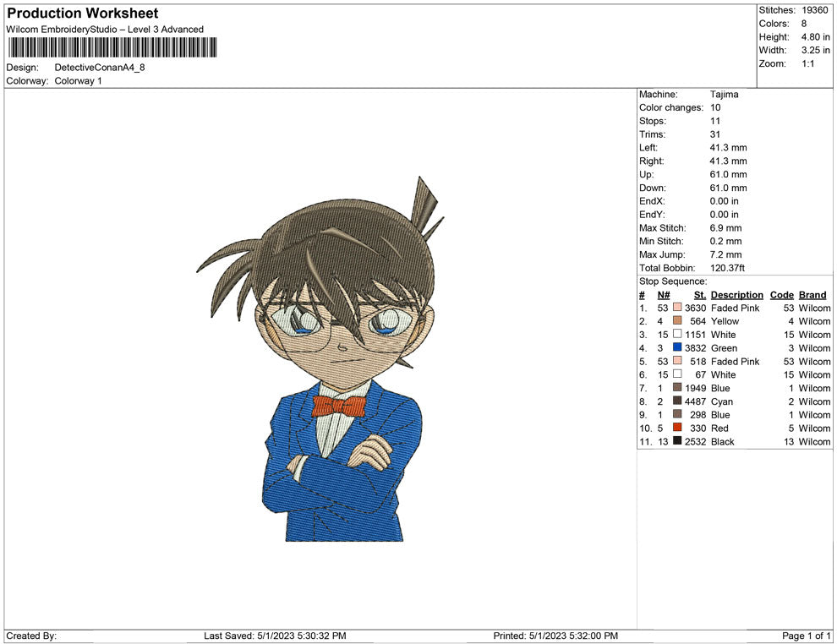
Task: Click the Cyan 4487 color swatch
Action: [677, 401]
